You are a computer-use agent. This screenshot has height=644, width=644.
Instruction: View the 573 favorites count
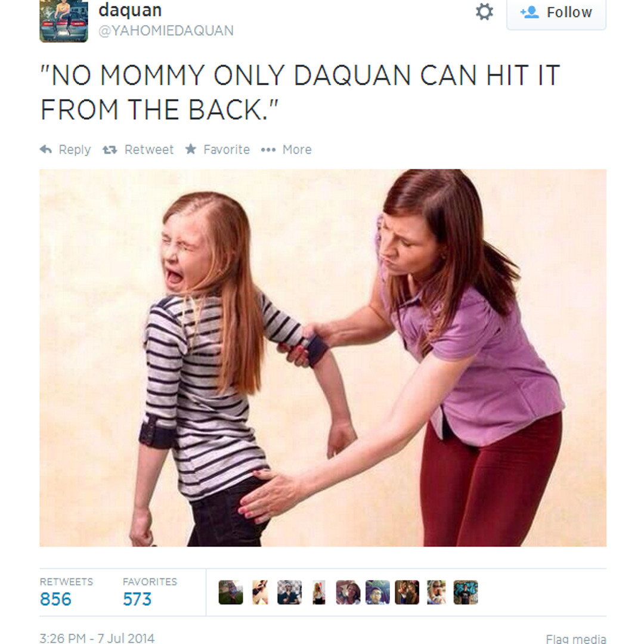pyautogui.click(x=137, y=599)
